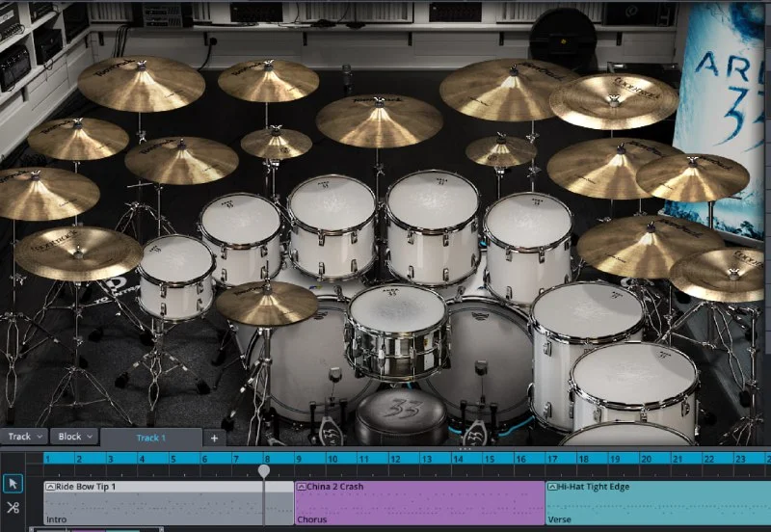771x532 pixels.
Task: Click the playhead marker on the timeline
Action: 264,471
